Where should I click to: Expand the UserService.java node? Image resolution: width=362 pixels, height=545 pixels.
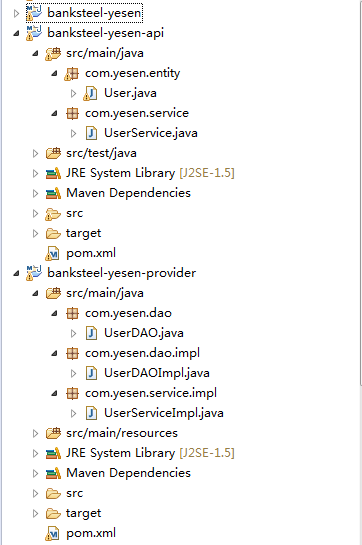click(x=73, y=133)
